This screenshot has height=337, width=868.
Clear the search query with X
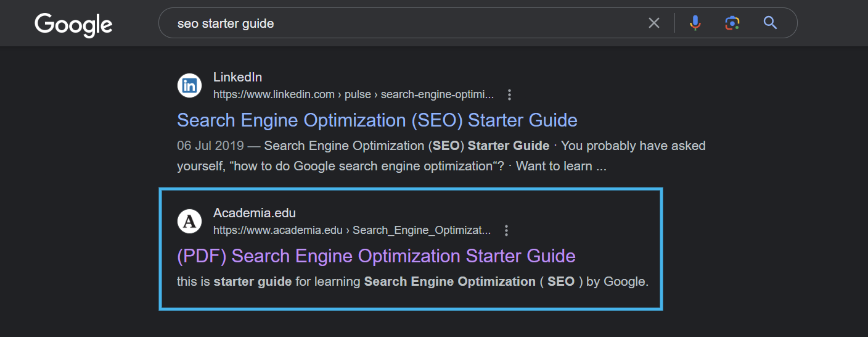tap(654, 23)
